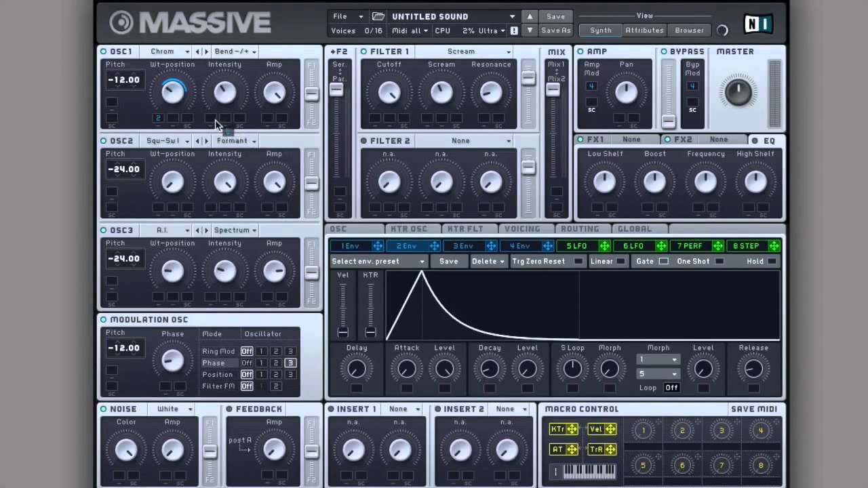Click the Save button in the header
The height and width of the screenshot is (488, 868).
(556, 16)
